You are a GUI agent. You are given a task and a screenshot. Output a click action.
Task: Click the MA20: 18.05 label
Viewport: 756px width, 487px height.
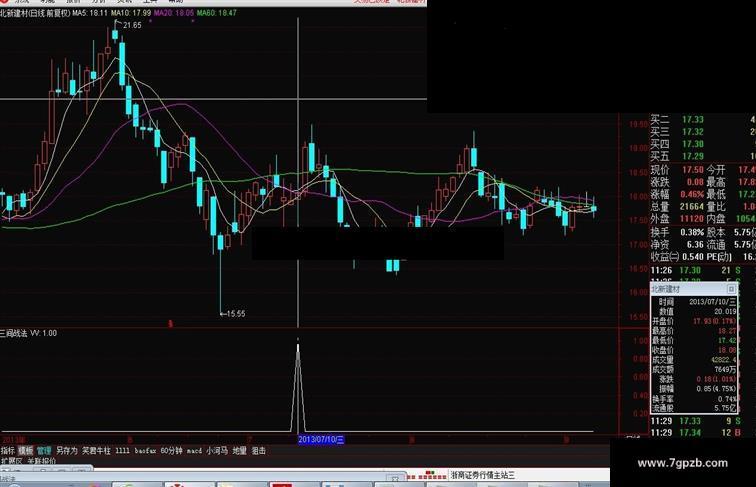tap(174, 13)
